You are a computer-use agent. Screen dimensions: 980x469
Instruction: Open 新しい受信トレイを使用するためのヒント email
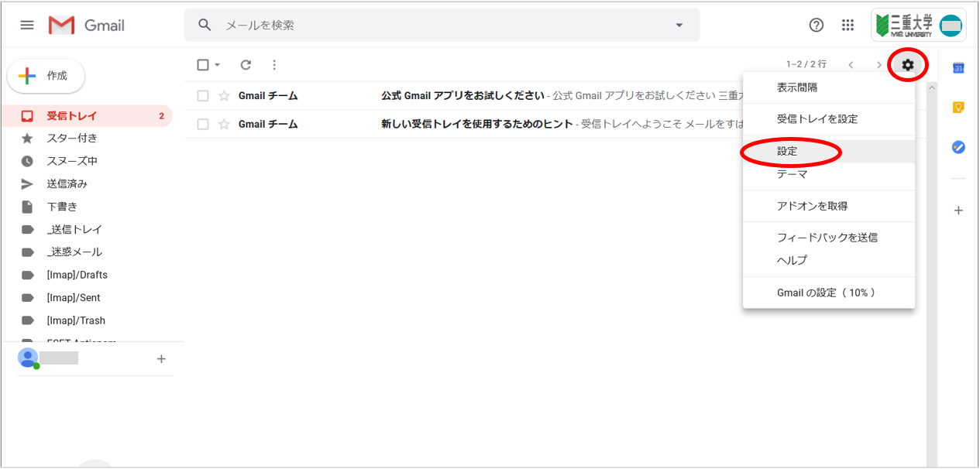477,124
